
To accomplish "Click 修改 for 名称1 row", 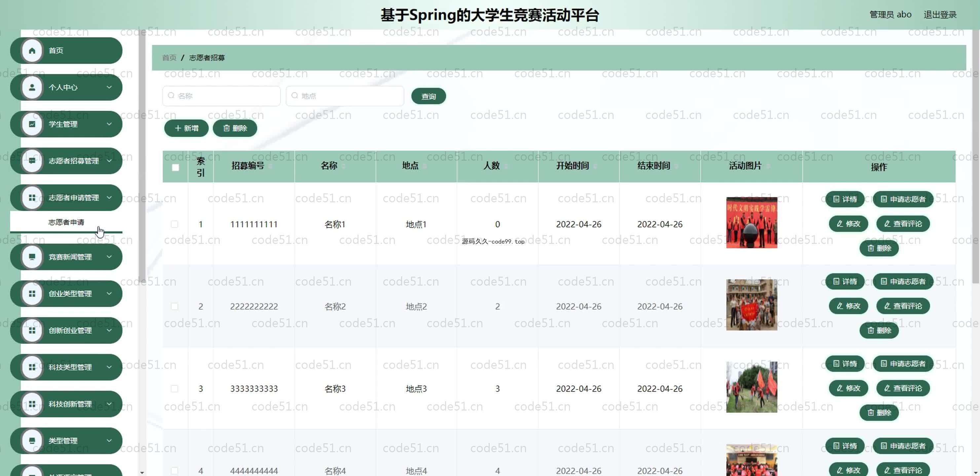I will 848,224.
